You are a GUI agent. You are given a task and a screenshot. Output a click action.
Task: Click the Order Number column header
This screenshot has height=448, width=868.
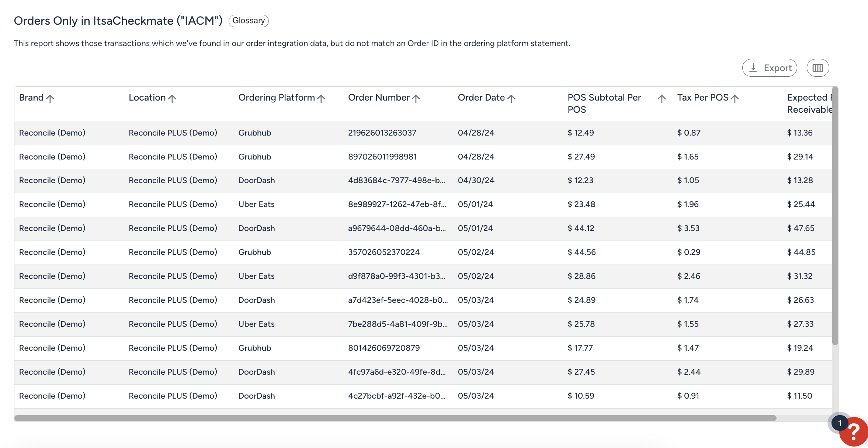coord(379,98)
